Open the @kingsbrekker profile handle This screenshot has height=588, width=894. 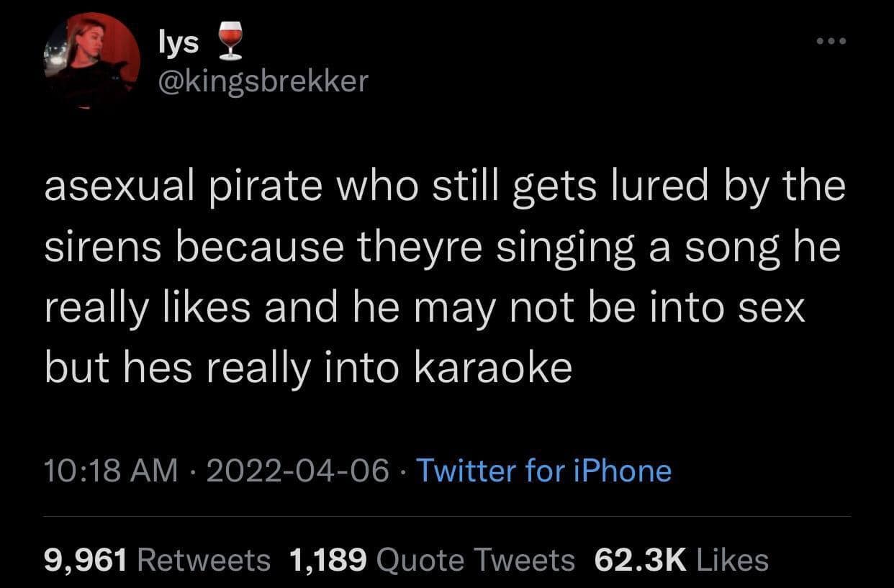pyautogui.click(x=262, y=81)
